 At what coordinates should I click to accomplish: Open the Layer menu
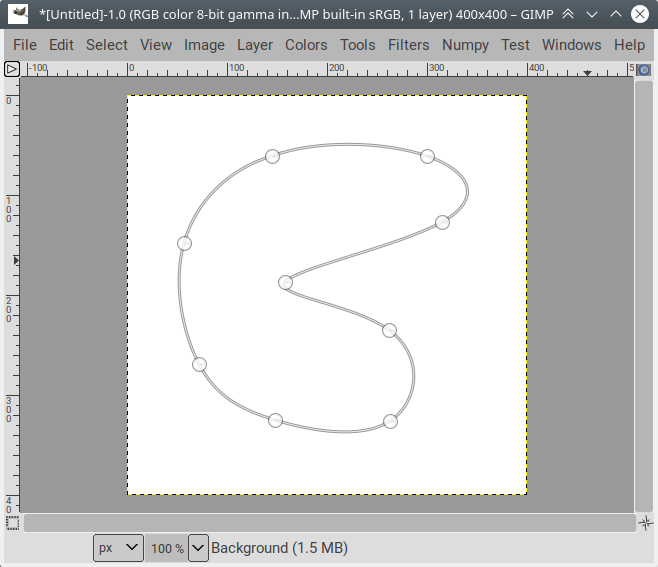(255, 45)
